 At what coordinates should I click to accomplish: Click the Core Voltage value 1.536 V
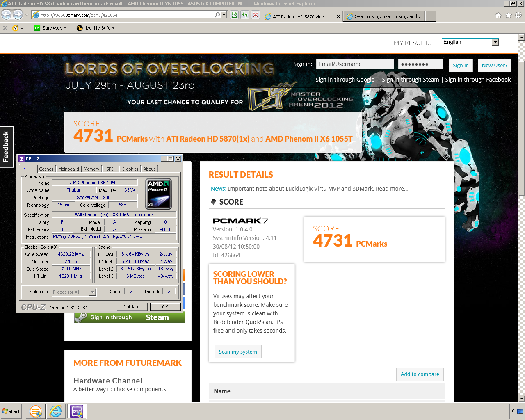pos(123,205)
